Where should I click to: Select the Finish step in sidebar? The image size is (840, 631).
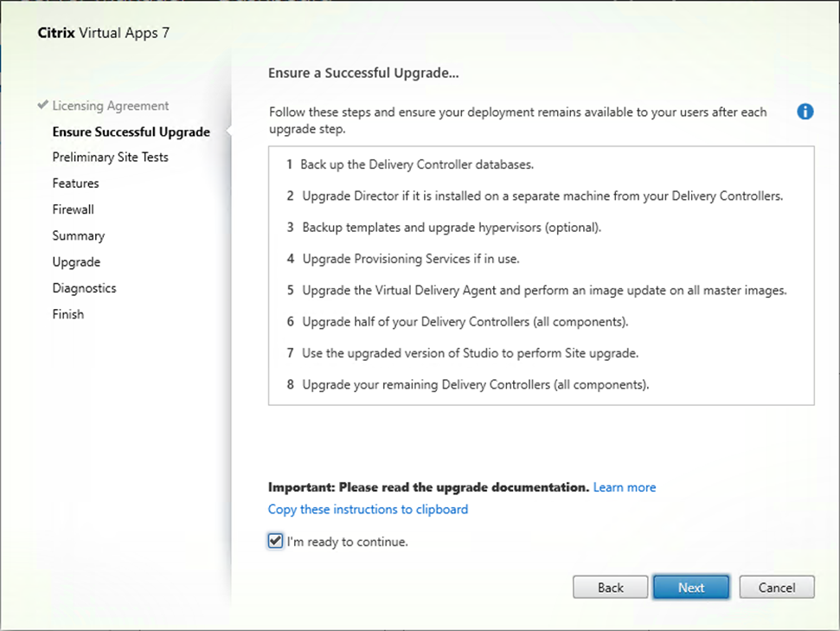tap(68, 314)
